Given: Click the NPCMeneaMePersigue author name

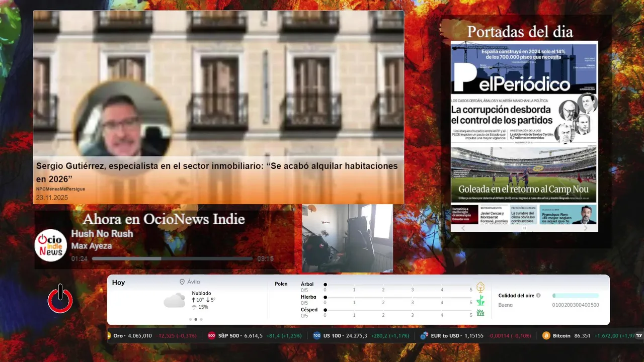Looking at the screenshot, I should (x=60, y=189).
